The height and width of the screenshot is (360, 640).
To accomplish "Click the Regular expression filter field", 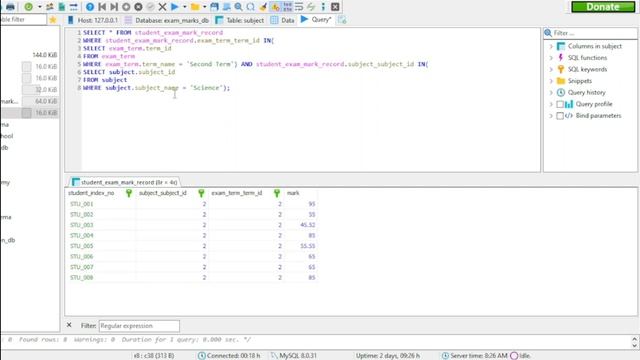I will (139, 326).
